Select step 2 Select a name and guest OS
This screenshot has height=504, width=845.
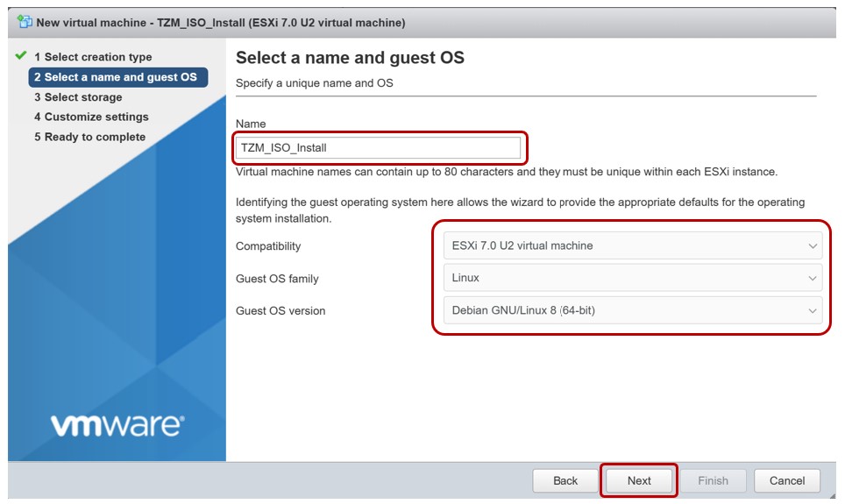click(116, 77)
